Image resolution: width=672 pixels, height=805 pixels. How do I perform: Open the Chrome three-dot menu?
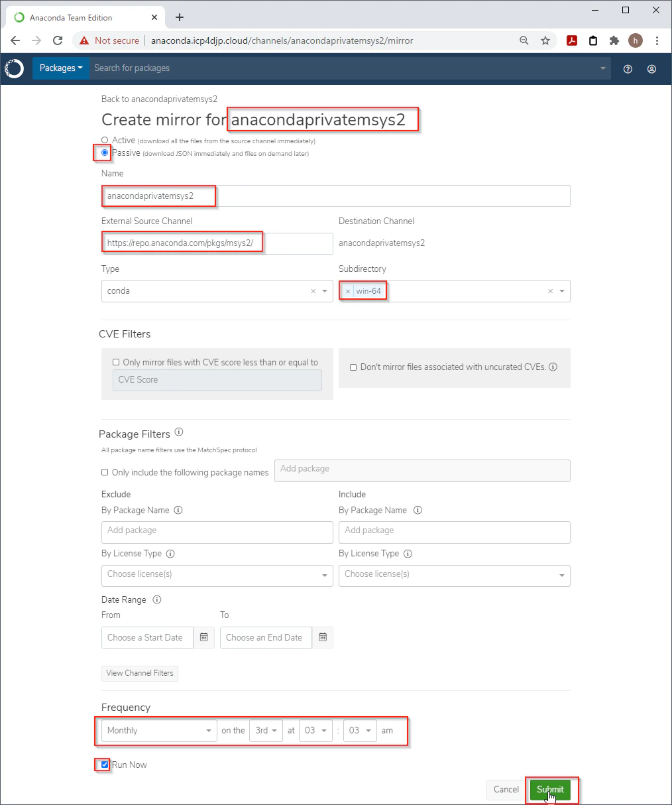click(657, 40)
